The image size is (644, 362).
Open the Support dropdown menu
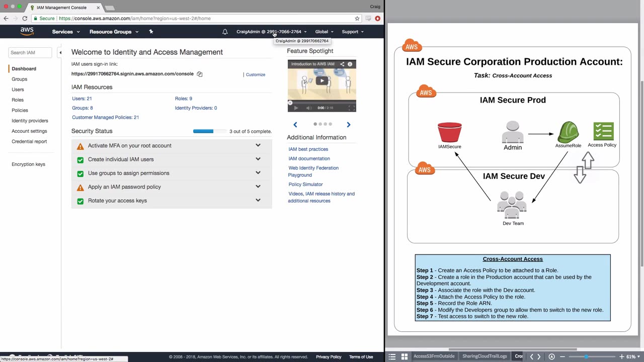click(x=353, y=32)
